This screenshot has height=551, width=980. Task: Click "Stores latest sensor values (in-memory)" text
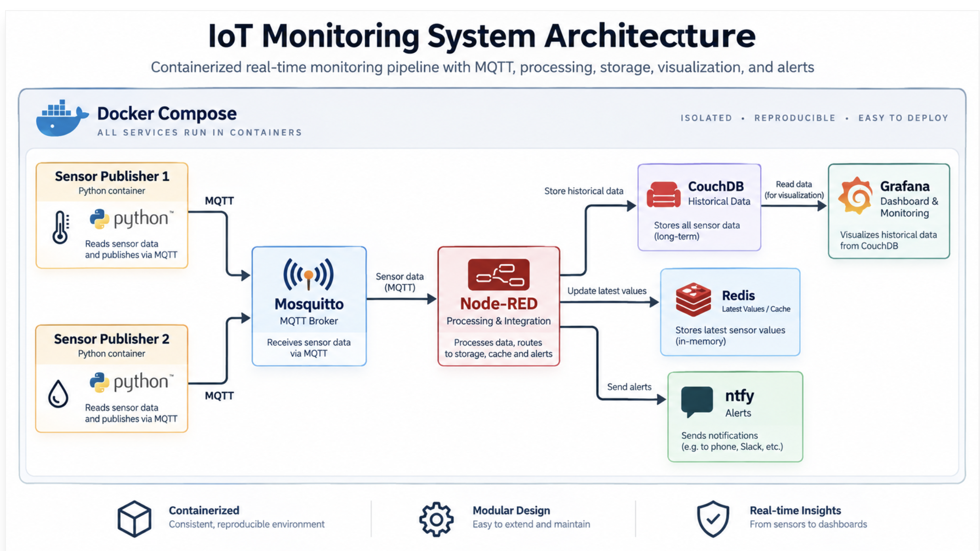pos(730,336)
